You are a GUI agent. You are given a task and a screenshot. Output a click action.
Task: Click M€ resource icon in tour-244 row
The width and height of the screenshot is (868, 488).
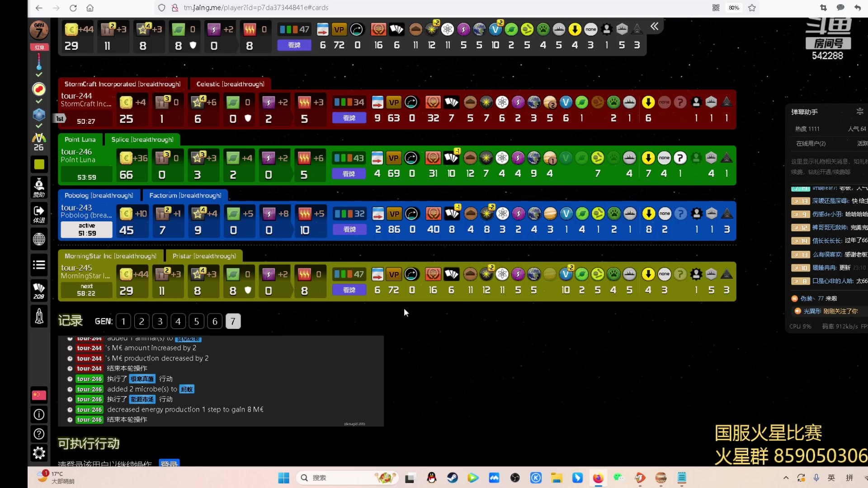(126, 103)
